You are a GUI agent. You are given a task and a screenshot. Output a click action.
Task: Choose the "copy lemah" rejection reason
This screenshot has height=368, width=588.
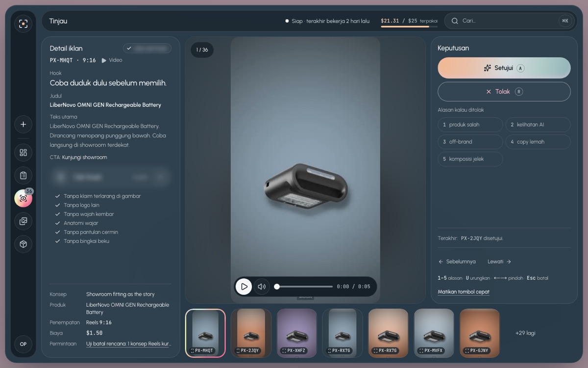[538, 142]
